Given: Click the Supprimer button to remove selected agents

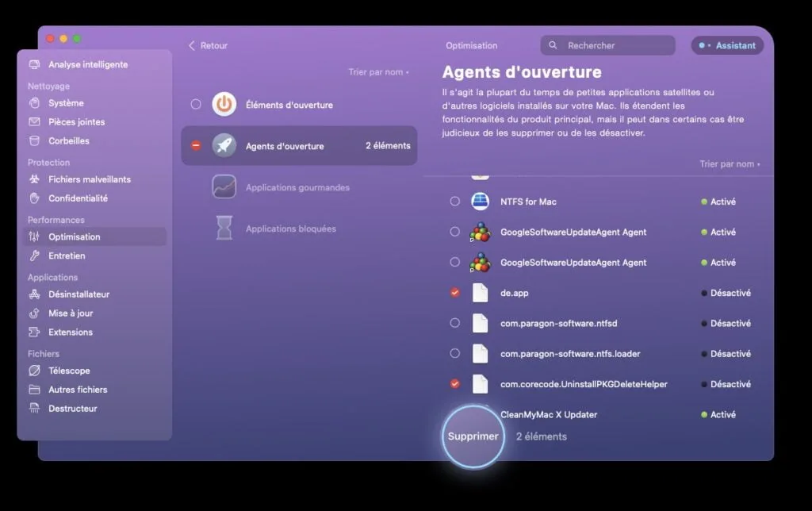Looking at the screenshot, I should [473, 436].
